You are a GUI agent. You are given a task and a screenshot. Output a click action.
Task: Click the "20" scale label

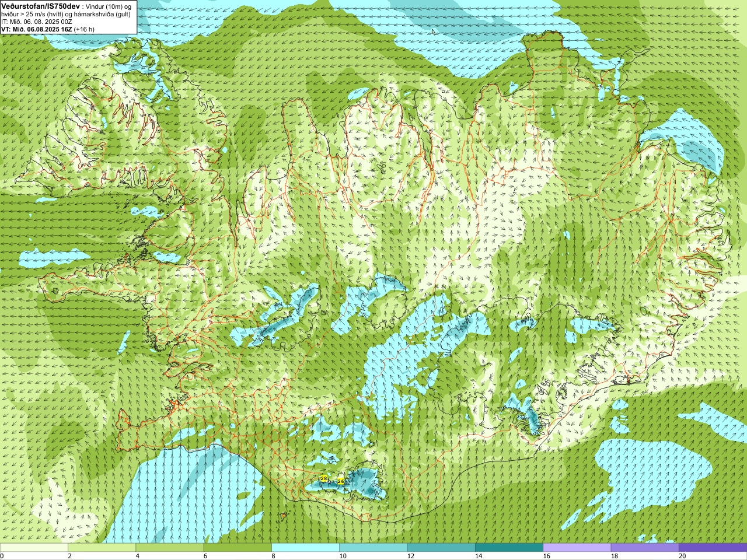pos(682,556)
